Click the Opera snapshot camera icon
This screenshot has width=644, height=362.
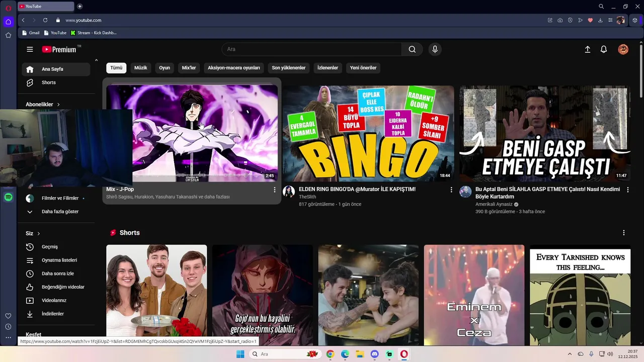pos(560,20)
